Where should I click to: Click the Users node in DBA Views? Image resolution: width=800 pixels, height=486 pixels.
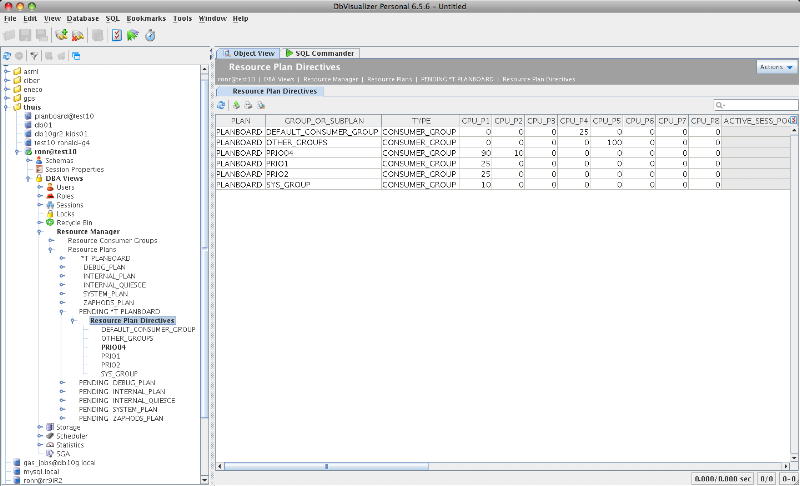(x=65, y=187)
